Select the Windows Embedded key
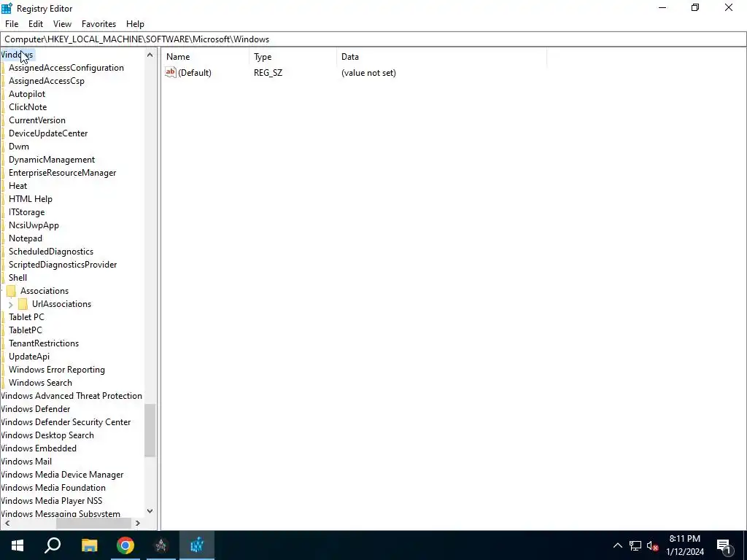Image resolution: width=747 pixels, height=560 pixels. [x=39, y=448]
